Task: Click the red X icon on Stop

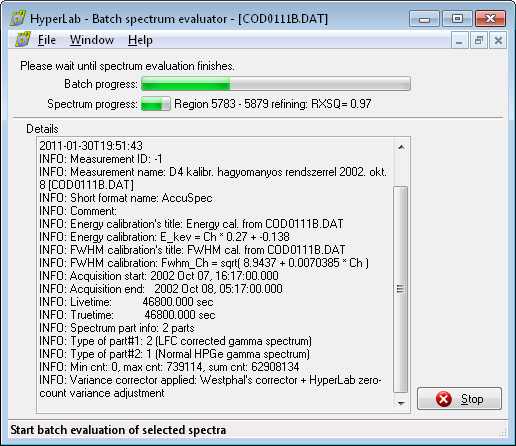Action: coord(444,399)
